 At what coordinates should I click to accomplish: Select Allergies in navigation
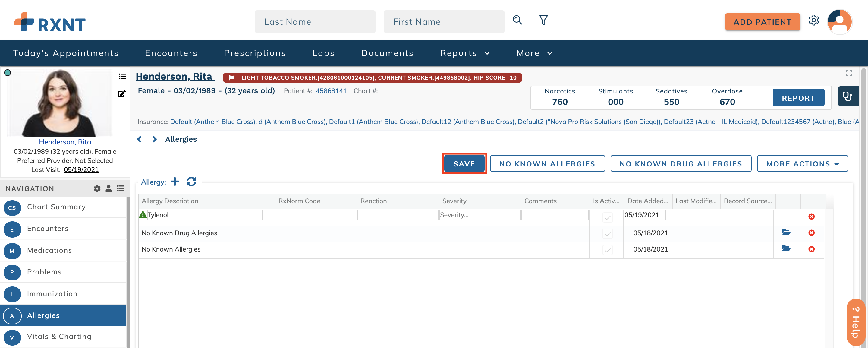[63, 315]
